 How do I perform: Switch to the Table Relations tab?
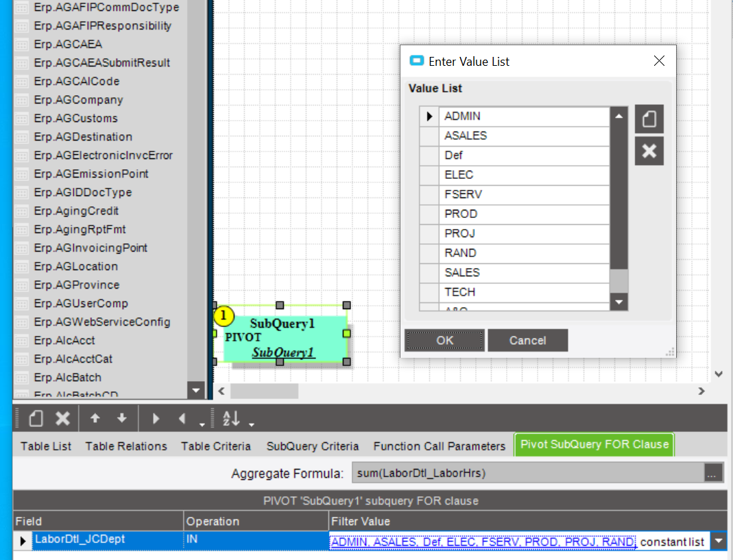(x=125, y=446)
